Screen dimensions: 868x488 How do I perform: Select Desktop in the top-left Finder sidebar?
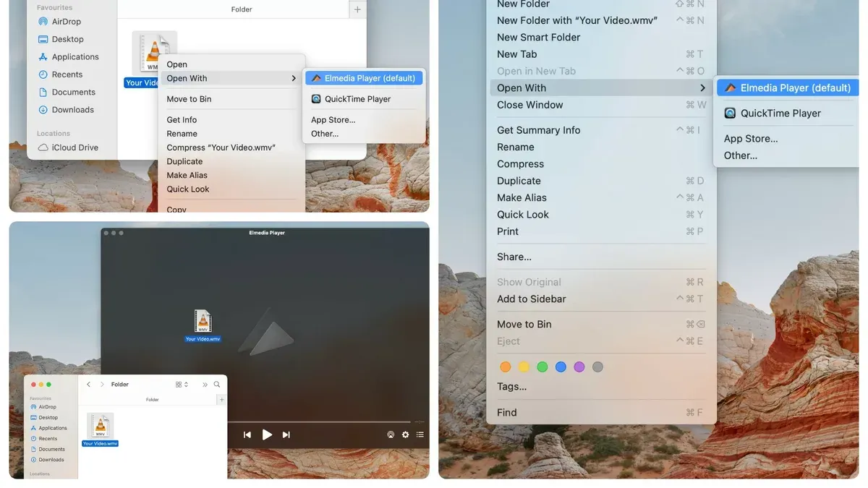[61, 39]
